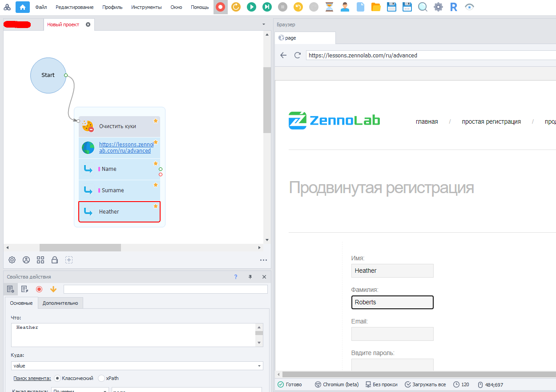Click the list-edit icon in properties toolbar
556x392 pixels.
[x=25, y=289]
